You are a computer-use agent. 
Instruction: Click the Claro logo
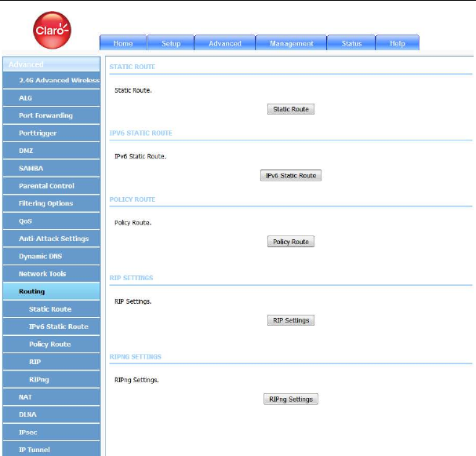[x=52, y=30]
